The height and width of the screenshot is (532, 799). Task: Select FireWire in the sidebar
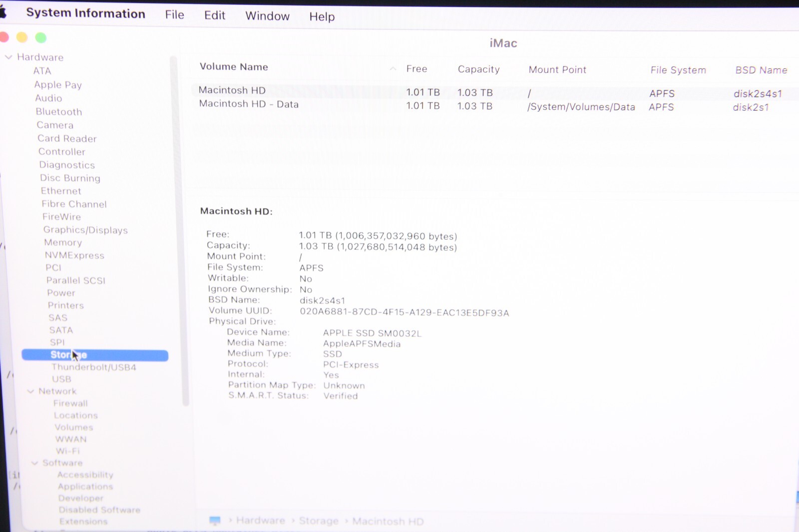62,217
